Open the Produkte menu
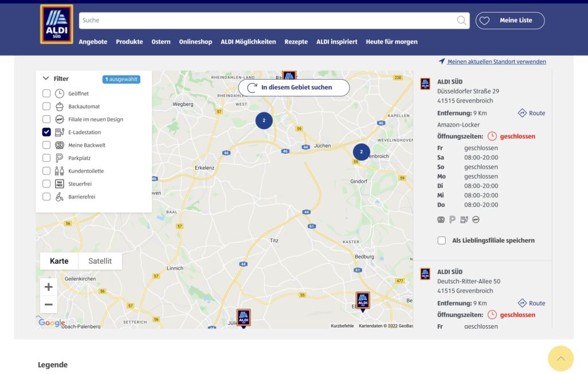The width and height of the screenshot is (588, 374). coord(129,42)
